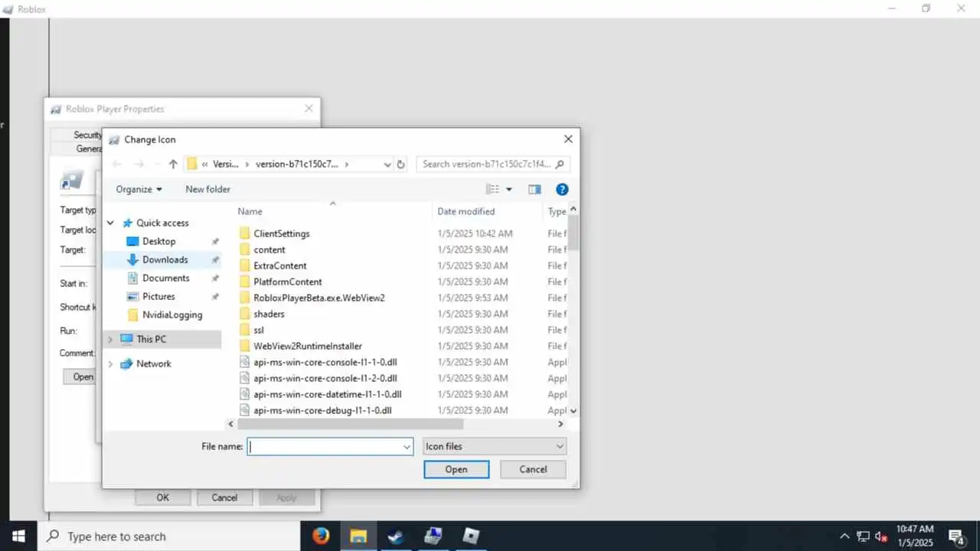Select api-ms-win-core-datetime-l1-1-0.dll file
The width and height of the screenshot is (980, 551).
[x=327, y=394]
